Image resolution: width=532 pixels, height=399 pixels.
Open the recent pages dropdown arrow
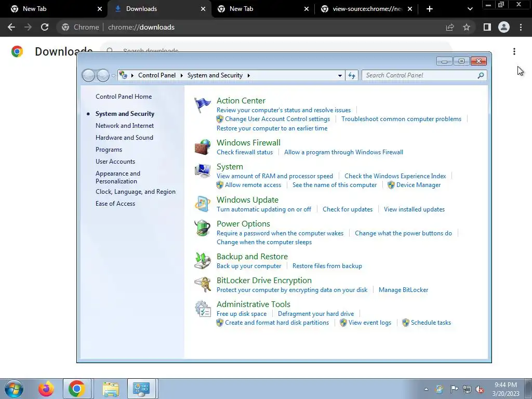pos(113,75)
